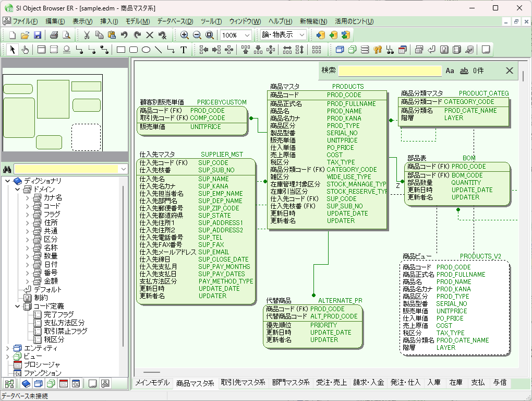Screen dimensions: 532x401
Task: Collapse the ディクショナリ tree node
Action: [x=7, y=181]
